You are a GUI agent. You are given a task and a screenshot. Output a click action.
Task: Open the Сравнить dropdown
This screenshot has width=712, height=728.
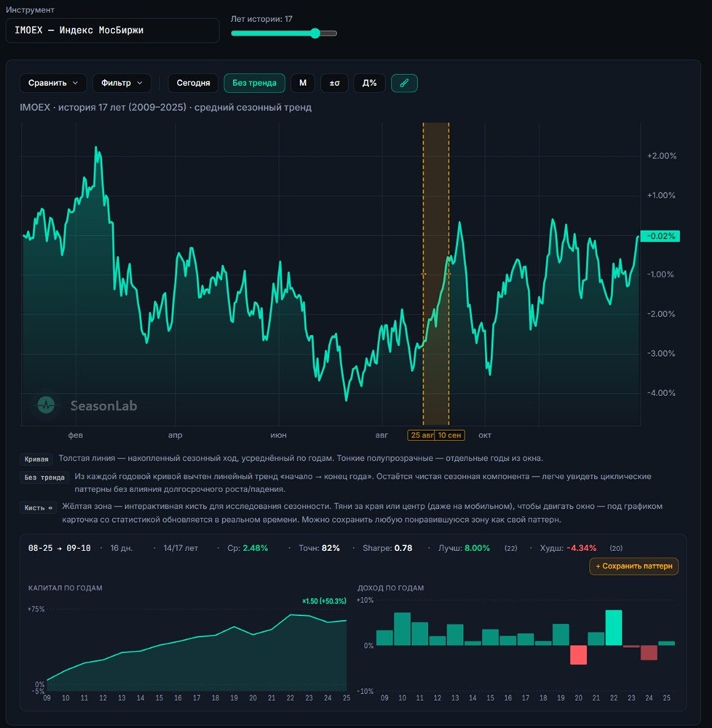(x=53, y=83)
